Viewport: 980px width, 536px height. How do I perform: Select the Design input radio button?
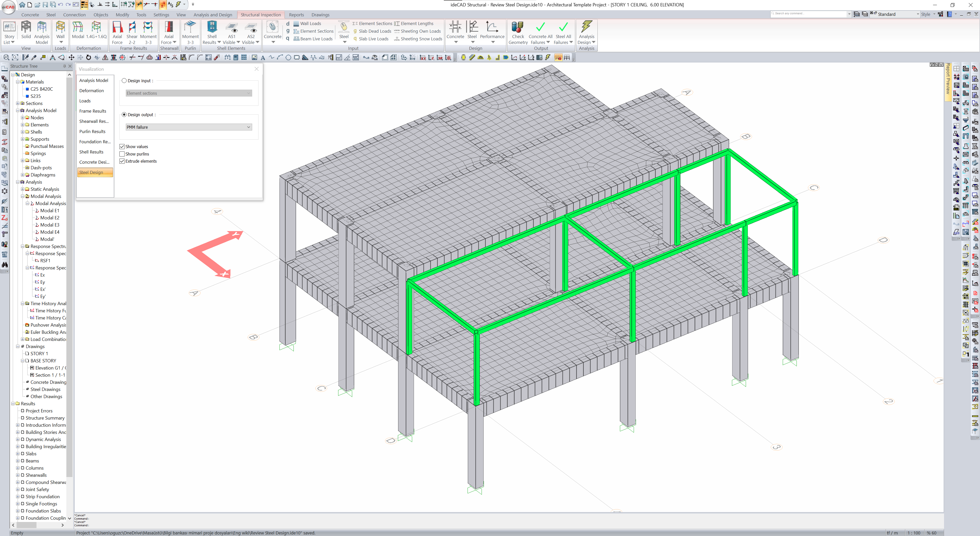pyautogui.click(x=124, y=81)
